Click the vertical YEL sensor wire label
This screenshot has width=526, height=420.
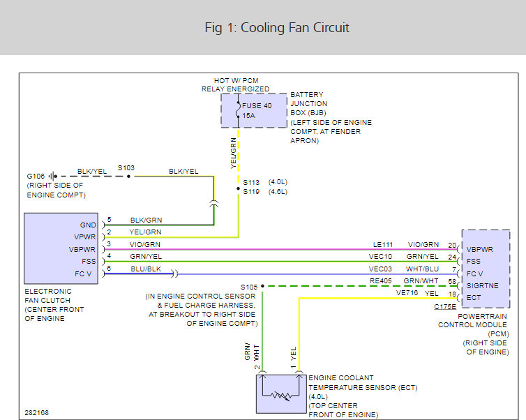[x=294, y=354]
